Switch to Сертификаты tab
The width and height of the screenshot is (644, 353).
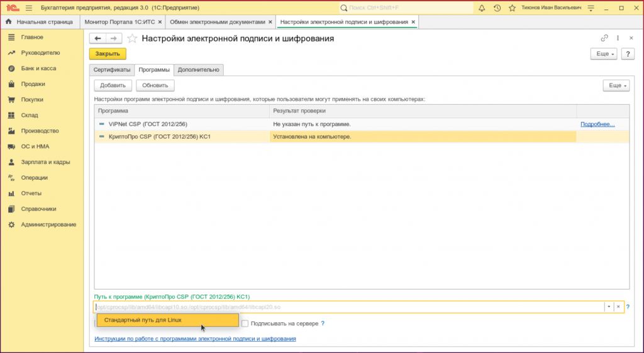point(112,70)
